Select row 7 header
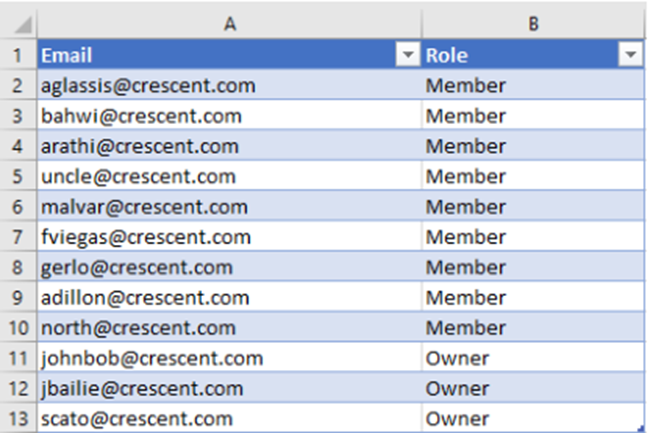This screenshot has height=433, width=653. pos(18,237)
